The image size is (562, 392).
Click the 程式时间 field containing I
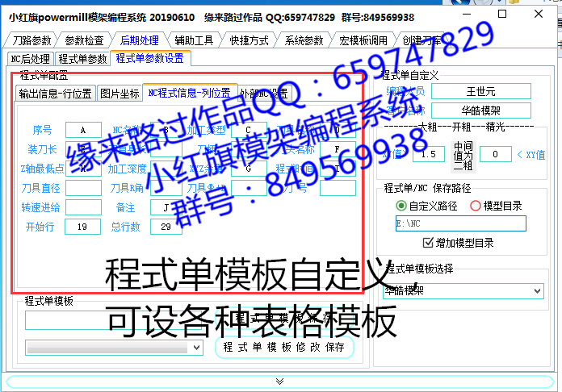[x=338, y=169]
